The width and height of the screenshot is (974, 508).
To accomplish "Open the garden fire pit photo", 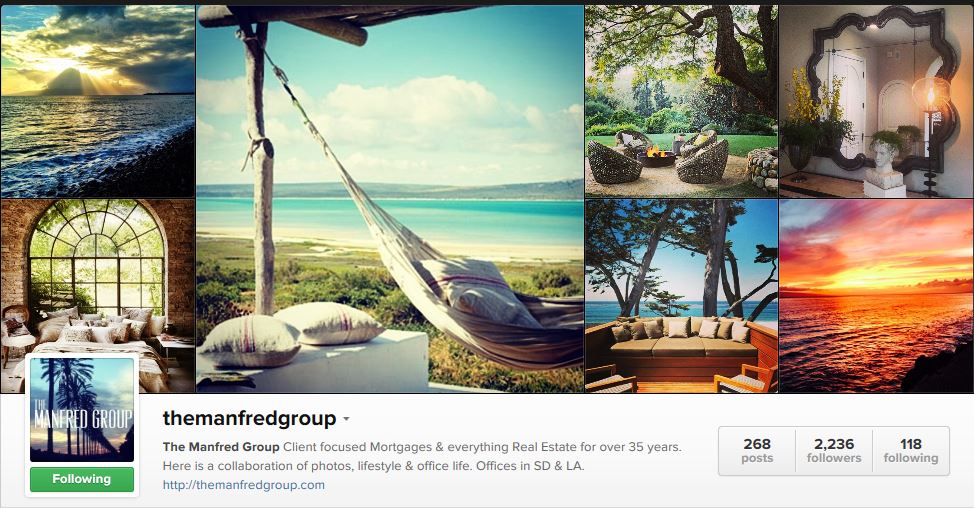I will tap(681, 101).
